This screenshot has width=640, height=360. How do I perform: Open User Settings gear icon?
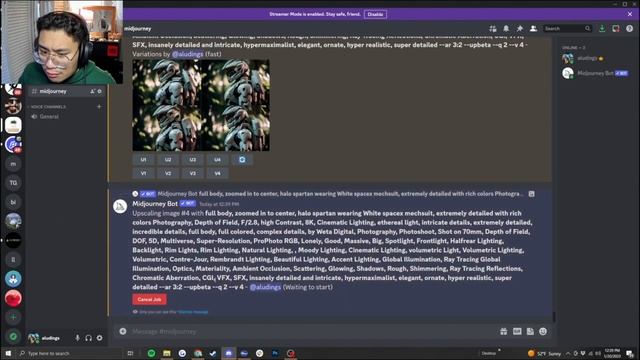[100, 338]
